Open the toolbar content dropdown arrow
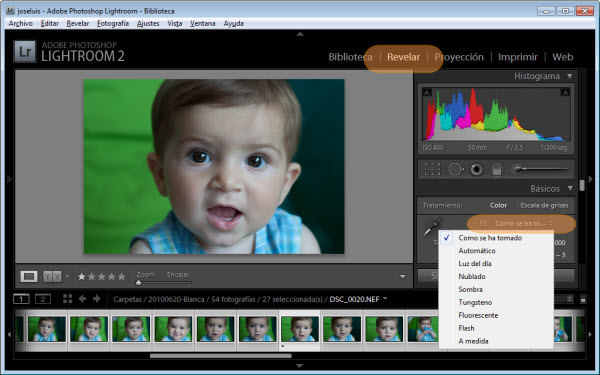The width and height of the screenshot is (600, 375). pos(403,276)
